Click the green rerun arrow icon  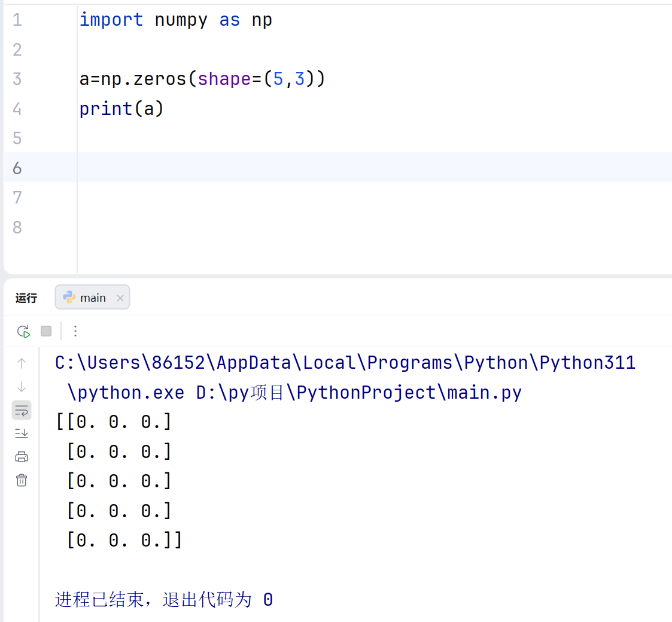click(23, 331)
